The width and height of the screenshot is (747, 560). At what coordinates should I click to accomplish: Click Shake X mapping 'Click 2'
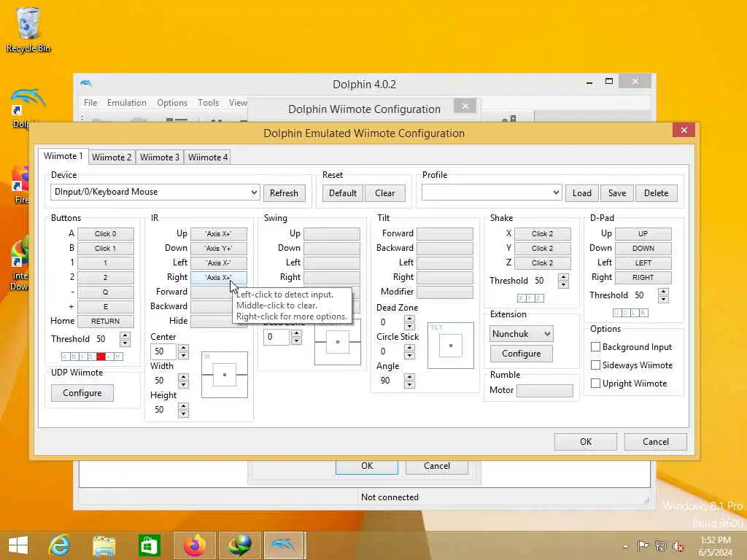click(542, 234)
